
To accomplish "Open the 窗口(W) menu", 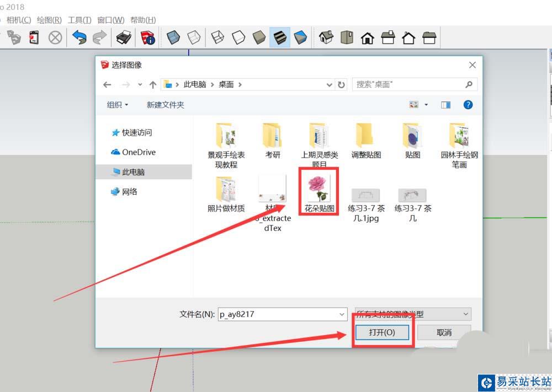I will (x=110, y=20).
